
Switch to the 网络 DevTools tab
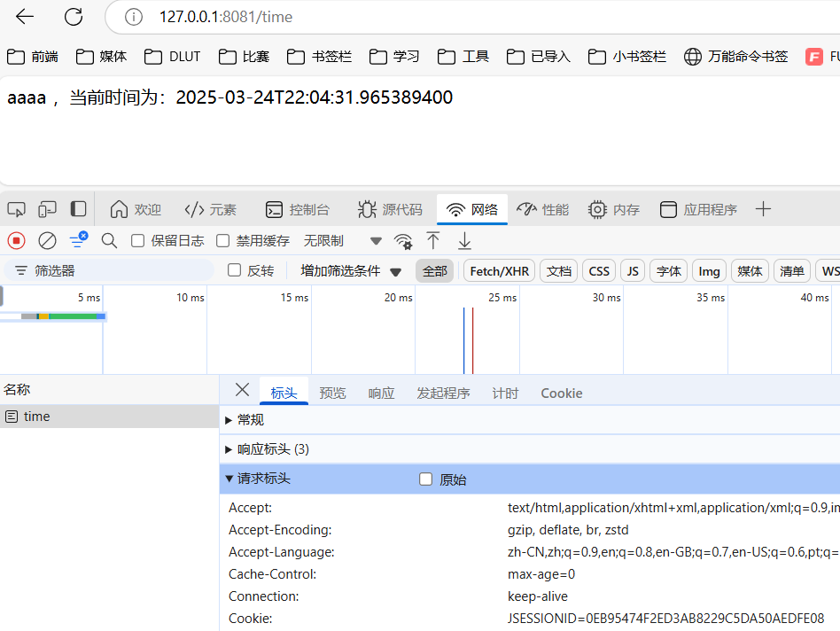click(x=472, y=209)
